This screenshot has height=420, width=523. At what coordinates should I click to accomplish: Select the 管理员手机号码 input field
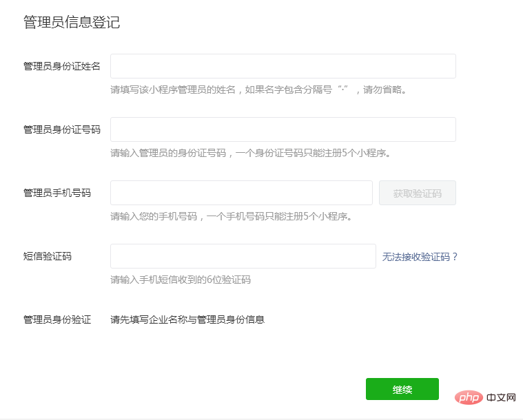coord(241,193)
